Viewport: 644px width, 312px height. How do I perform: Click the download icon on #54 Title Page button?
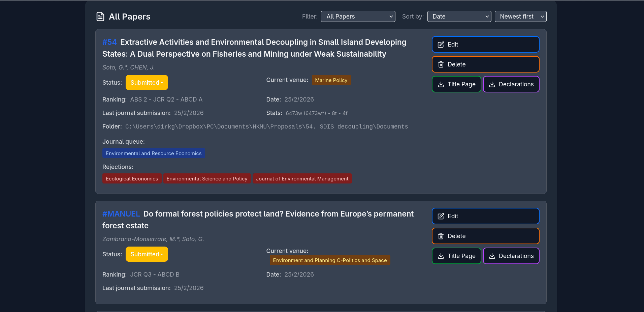(441, 84)
